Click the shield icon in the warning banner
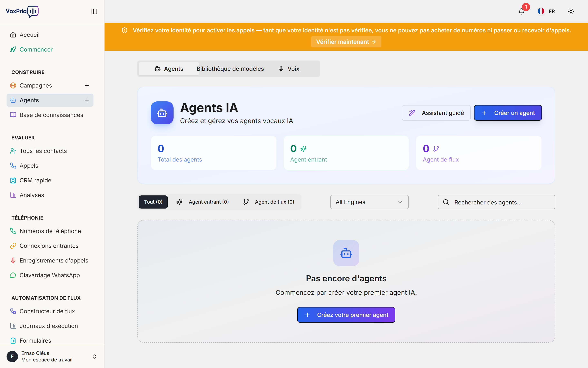588x368 pixels. pos(124,30)
